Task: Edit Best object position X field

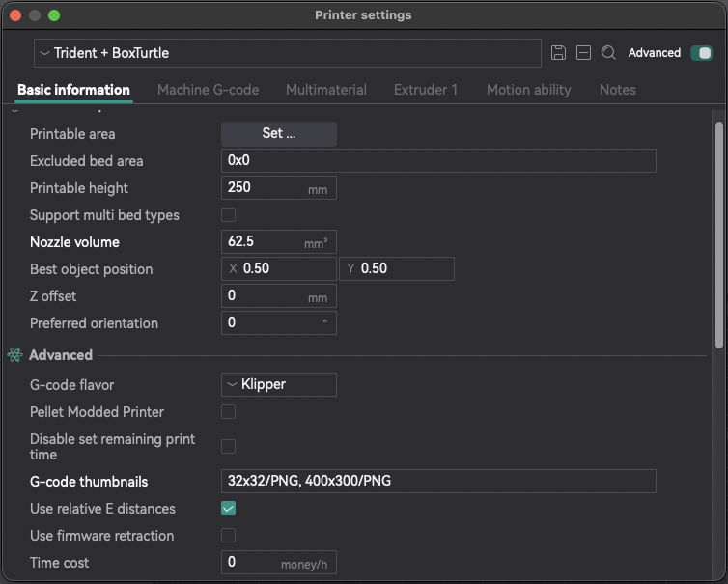Action: (279, 268)
